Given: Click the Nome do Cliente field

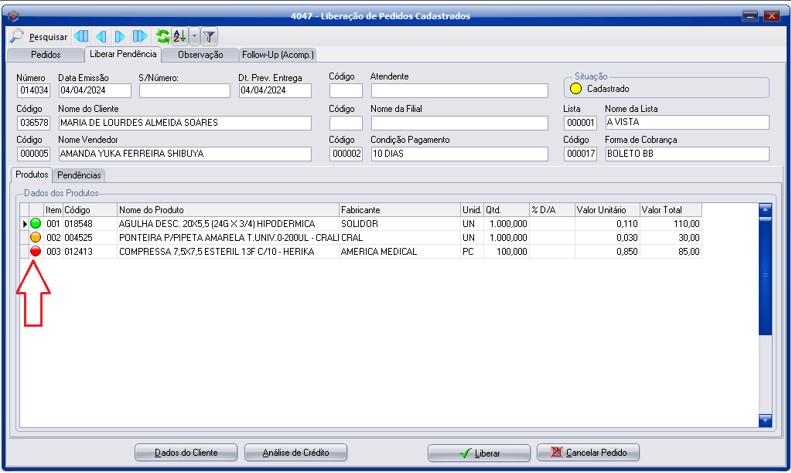Looking at the screenshot, I should [184, 123].
